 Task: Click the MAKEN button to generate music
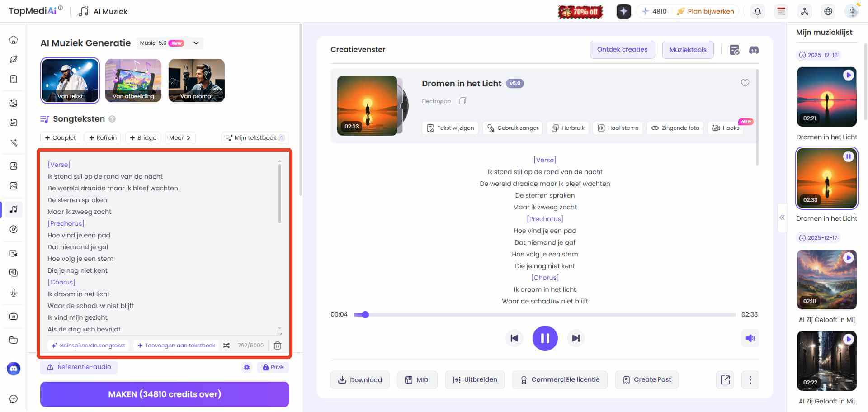165,394
